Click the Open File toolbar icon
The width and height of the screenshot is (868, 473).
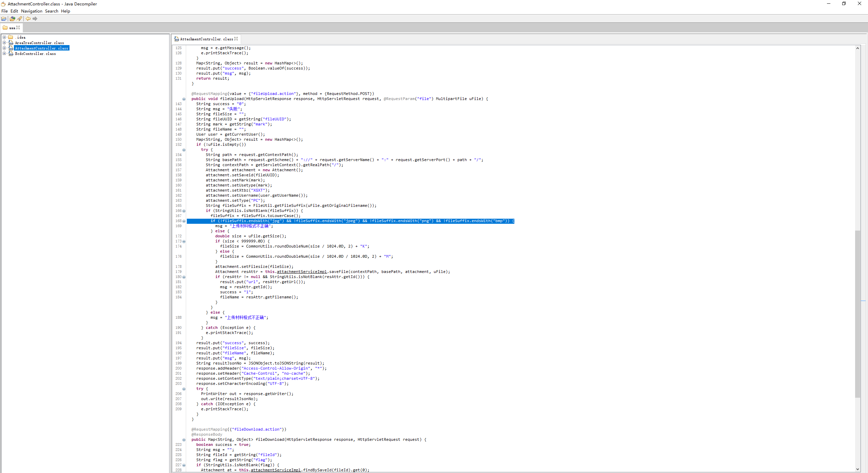point(4,19)
